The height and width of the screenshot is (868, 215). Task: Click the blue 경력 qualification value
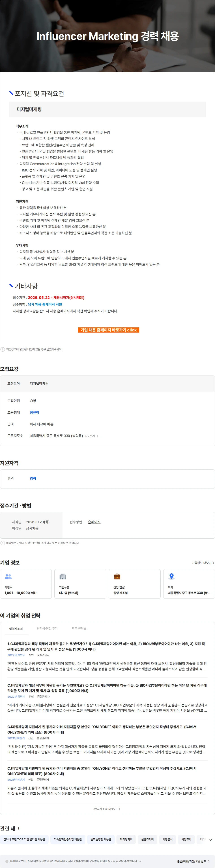click(x=33, y=478)
